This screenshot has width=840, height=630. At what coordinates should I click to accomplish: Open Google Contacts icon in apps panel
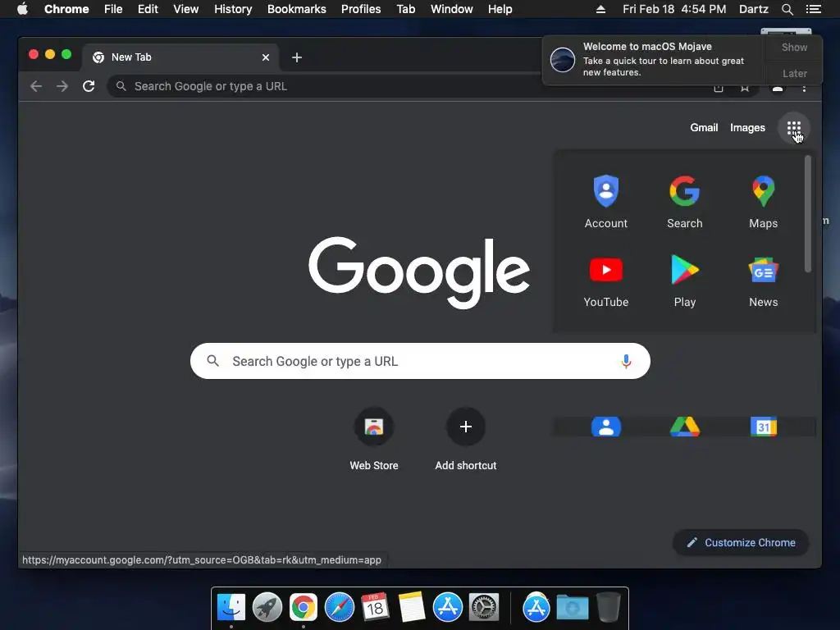pos(606,427)
